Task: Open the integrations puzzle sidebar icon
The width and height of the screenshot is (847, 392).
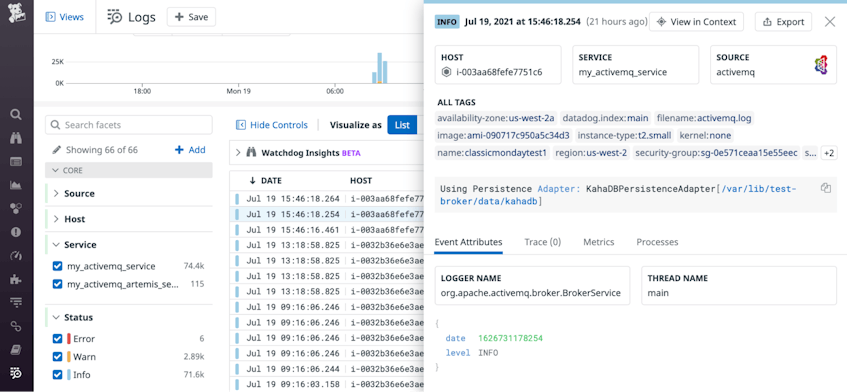Action: pyautogui.click(x=16, y=279)
